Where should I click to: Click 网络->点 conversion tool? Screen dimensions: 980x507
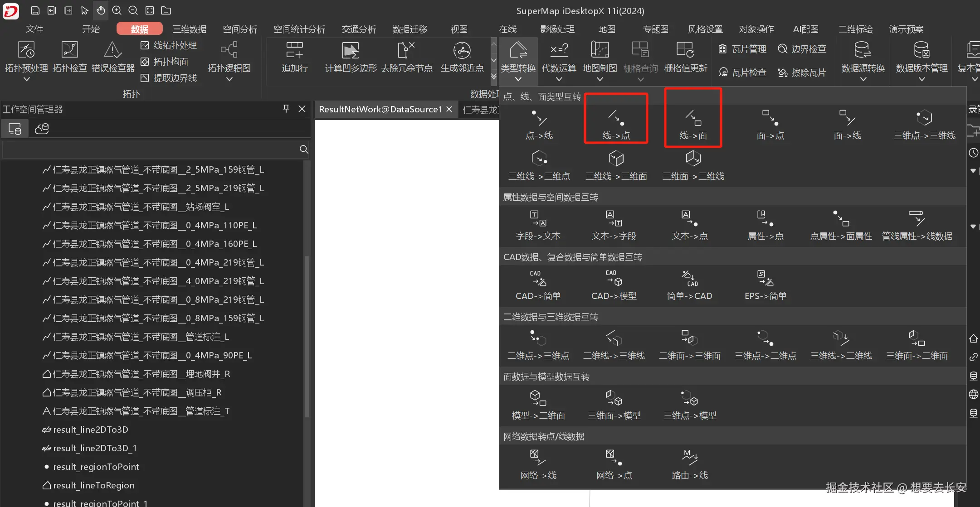(614, 464)
